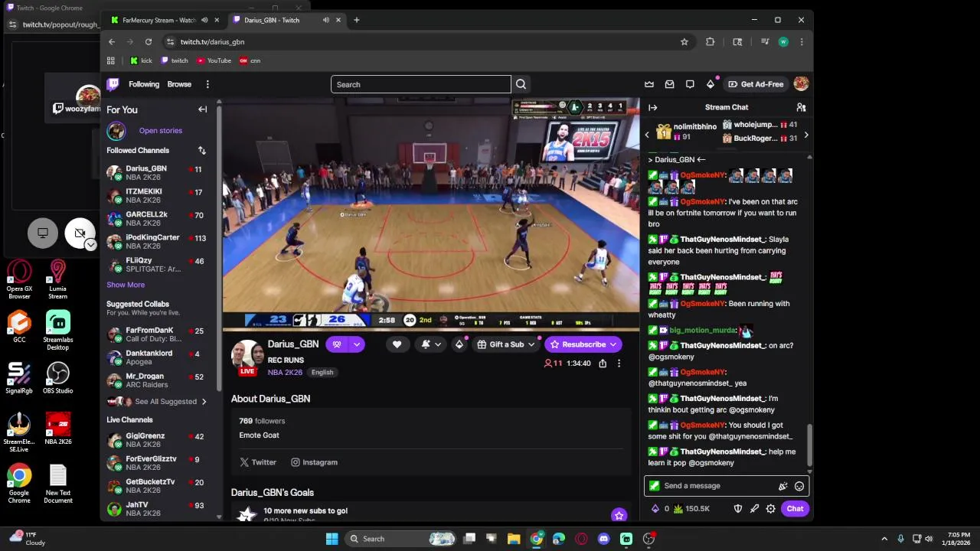Viewport: 980px width, 551px height.
Task: Open celebration party popper icon in chat
Action: [x=782, y=486]
